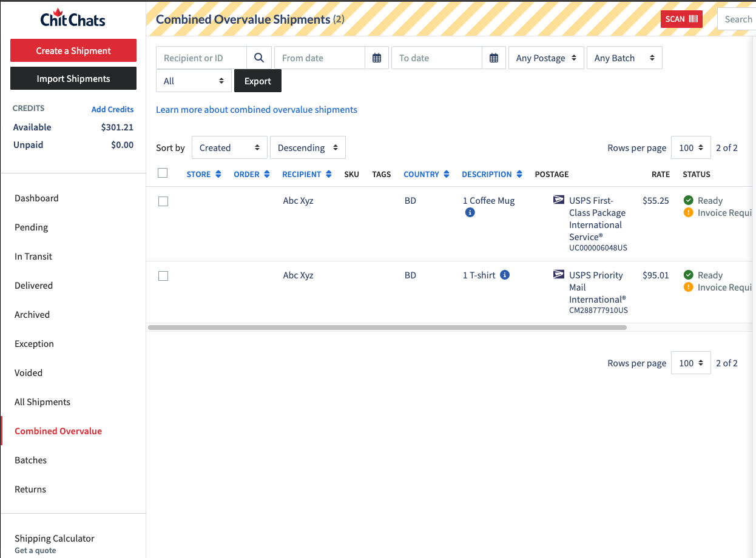Tick the checkbox for the T-shirt shipment
756x558 pixels.
(x=163, y=276)
